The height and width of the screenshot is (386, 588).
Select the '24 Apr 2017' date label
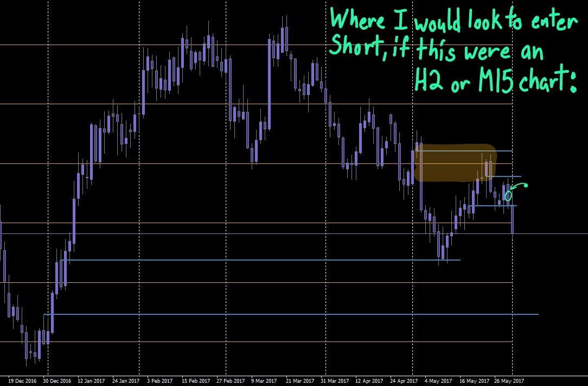tap(405, 381)
